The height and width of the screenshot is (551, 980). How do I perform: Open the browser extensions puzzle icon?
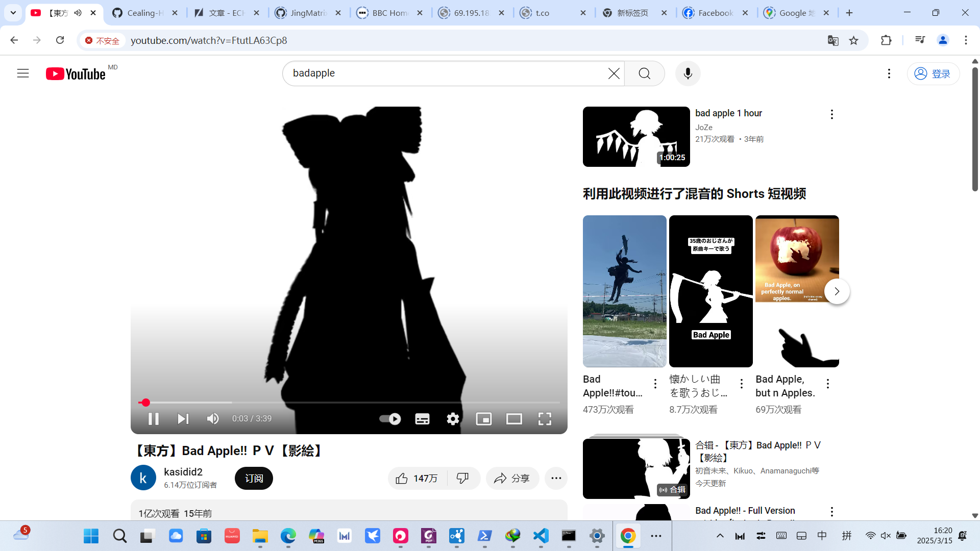[886, 40]
